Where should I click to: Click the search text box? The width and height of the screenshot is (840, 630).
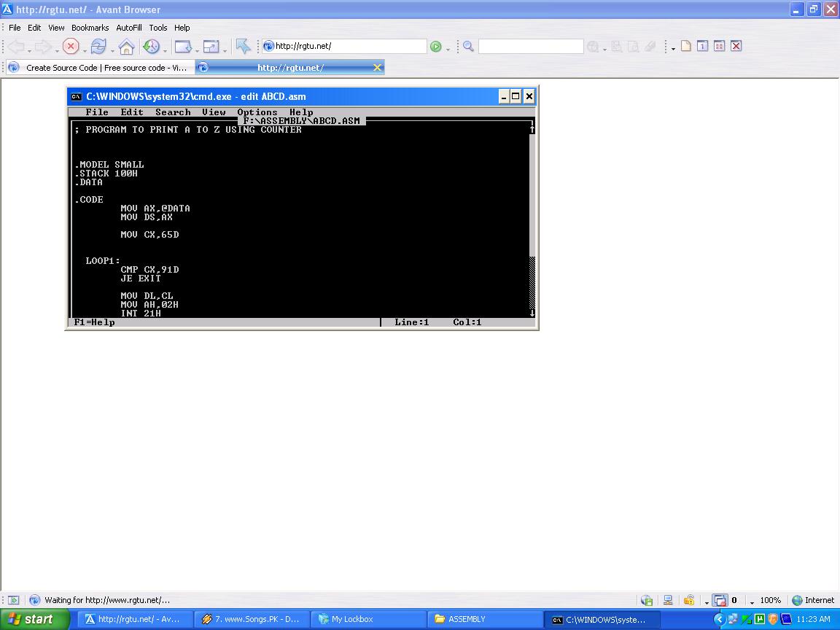530,46
